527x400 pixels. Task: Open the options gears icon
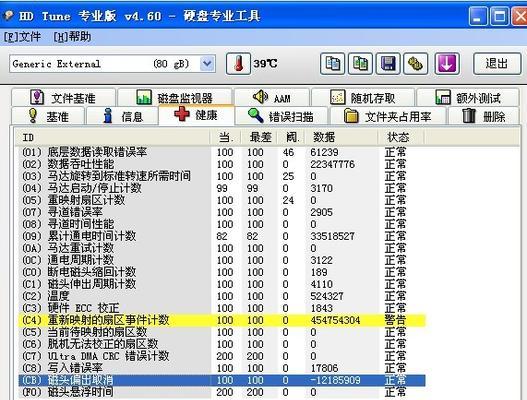(415, 63)
